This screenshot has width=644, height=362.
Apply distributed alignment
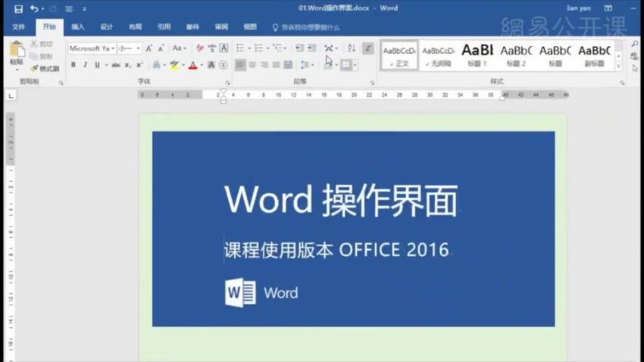pyautogui.click(x=289, y=65)
